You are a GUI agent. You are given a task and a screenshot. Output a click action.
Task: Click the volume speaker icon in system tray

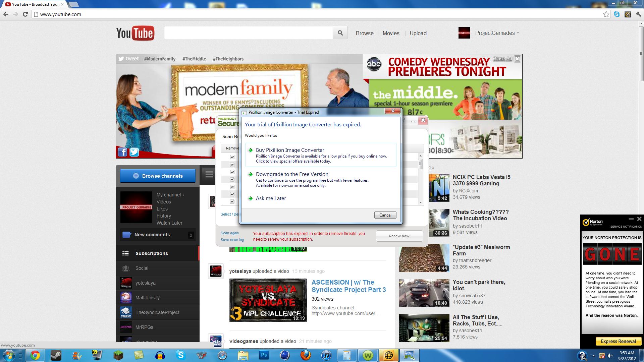point(610,356)
